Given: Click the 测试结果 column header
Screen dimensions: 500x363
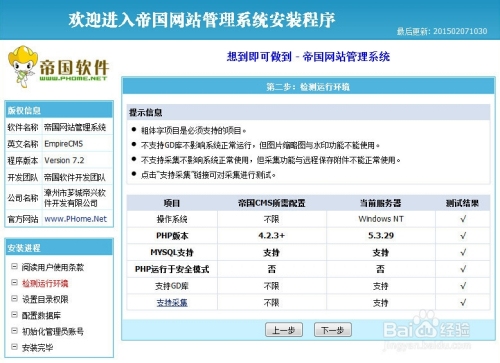Looking at the screenshot, I should tap(462, 203).
